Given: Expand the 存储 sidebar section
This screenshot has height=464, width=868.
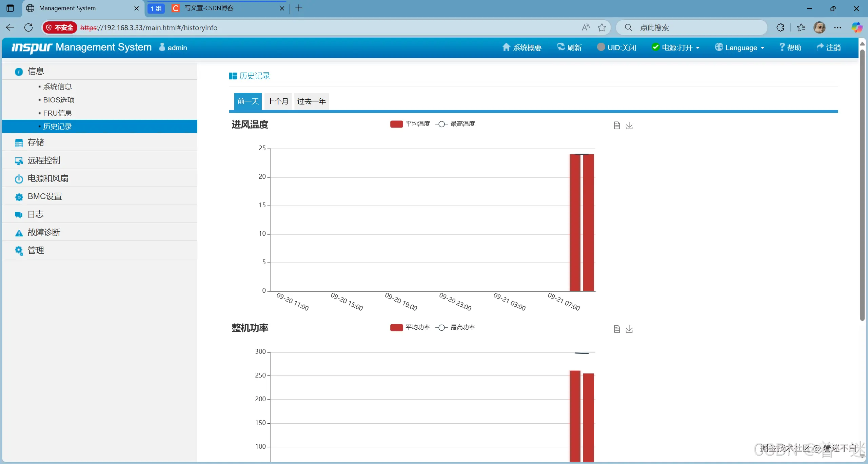Looking at the screenshot, I should click(x=36, y=142).
